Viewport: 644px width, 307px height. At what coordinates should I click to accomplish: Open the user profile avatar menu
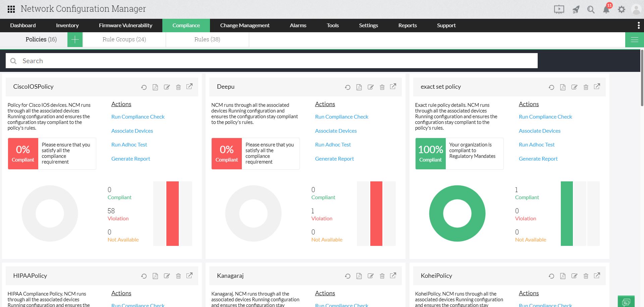[636, 9]
